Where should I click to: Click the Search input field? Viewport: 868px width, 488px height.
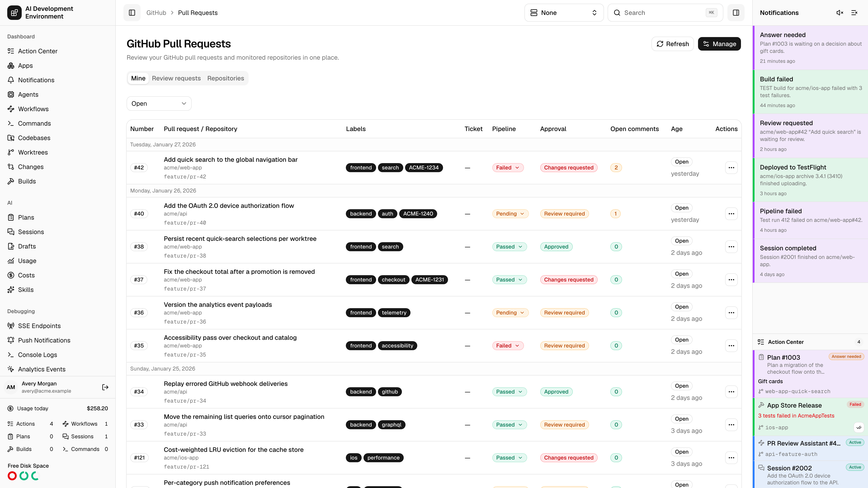tap(665, 13)
